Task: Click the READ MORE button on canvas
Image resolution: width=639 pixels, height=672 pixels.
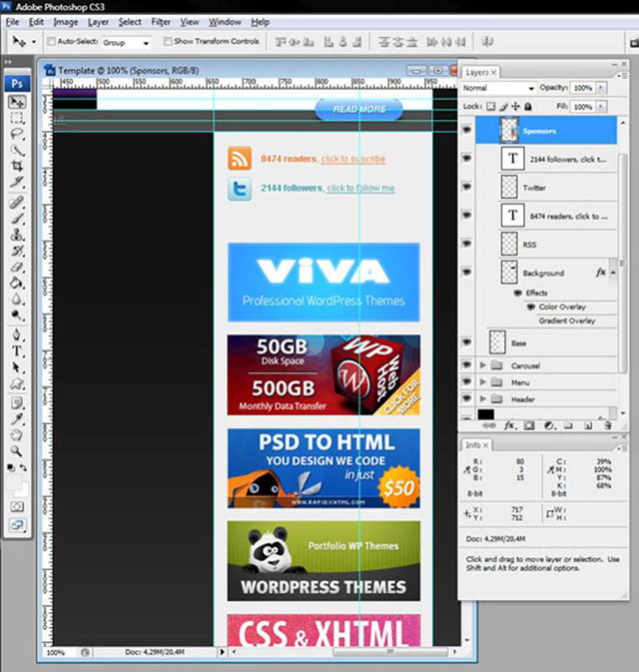Action: coord(359,109)
